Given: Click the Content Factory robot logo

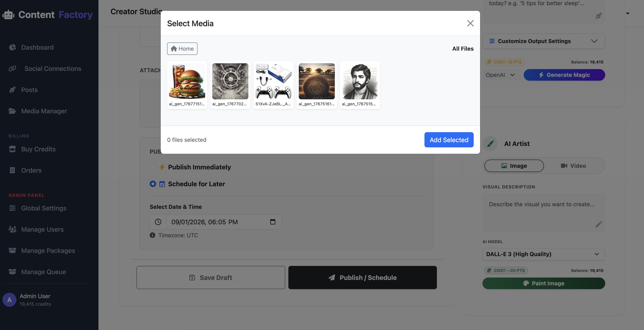Looking at the screenshot, I should click(8, 15).
